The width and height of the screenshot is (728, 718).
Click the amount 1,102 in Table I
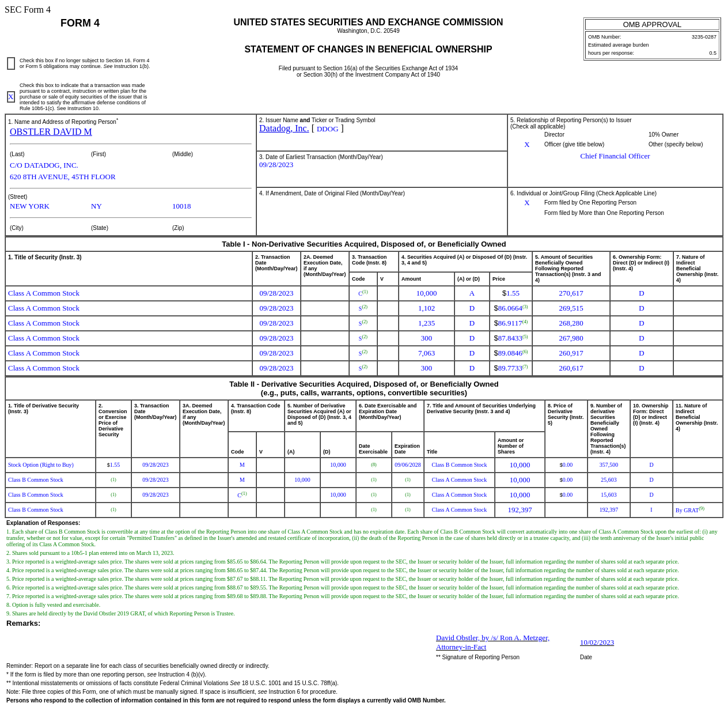pos(426,308)
